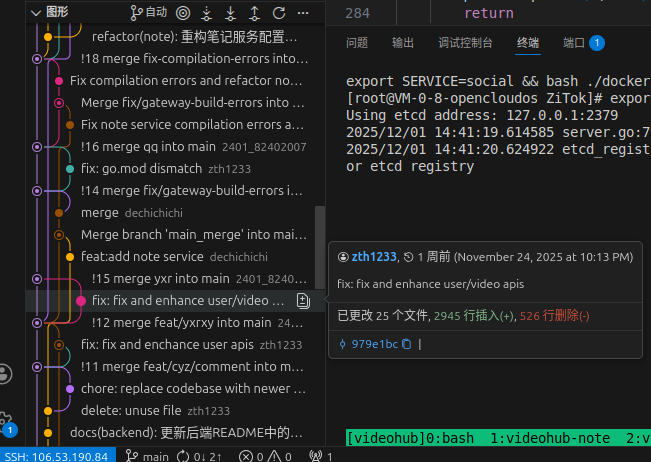Select commit !11 merge feat/cyz/comment into main
Viewport: 651px width, 462px height.
click(x=175, y=367)
